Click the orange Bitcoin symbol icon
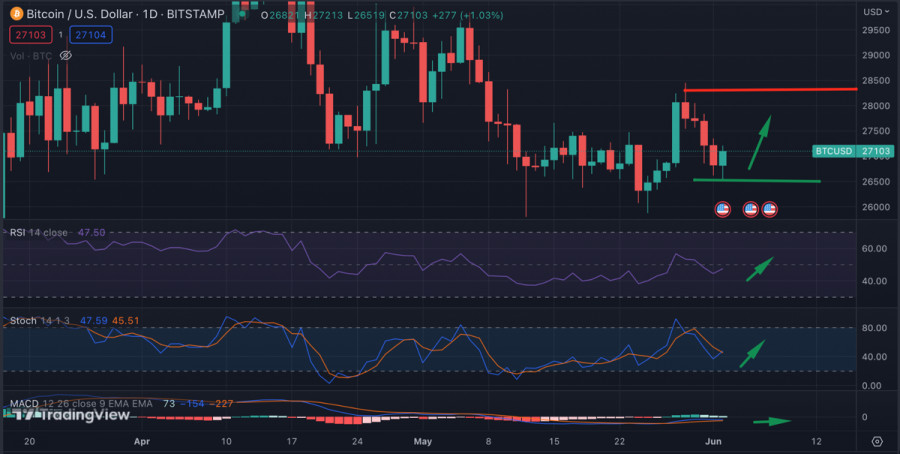Viewport: 900px width, 454px height. click(x=16, y=13)
